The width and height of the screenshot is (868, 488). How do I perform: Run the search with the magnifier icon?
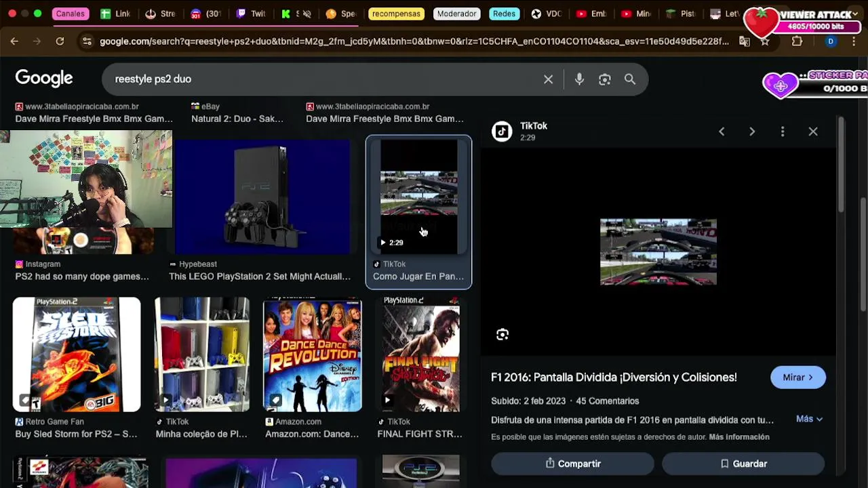(x=630, y=79)
